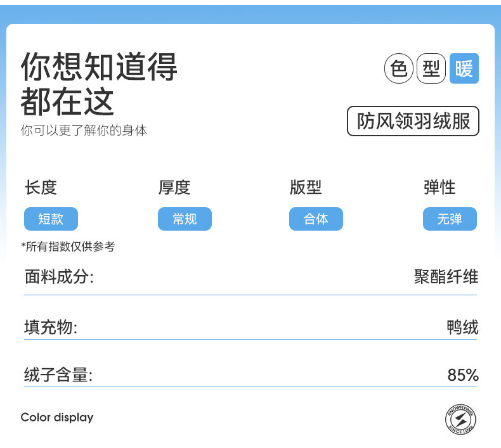Click the 绒子含量 label
The image size is (501, 448).
click(58, 375)
